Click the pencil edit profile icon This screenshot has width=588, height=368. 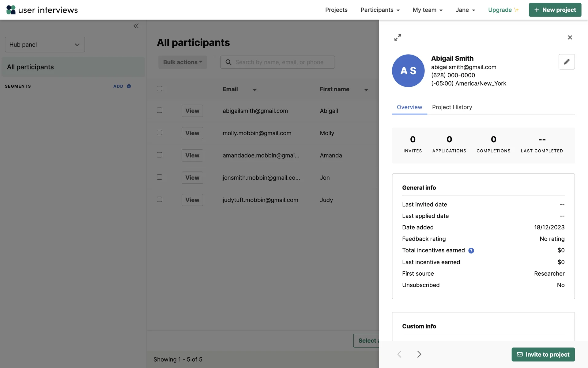coord(566,62)
